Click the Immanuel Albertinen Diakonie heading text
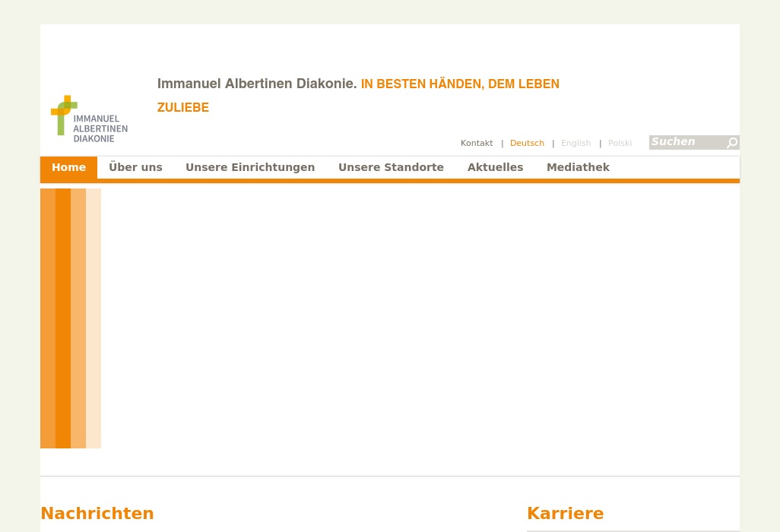This screenshot has height=532, width=780. click(256, 84)
